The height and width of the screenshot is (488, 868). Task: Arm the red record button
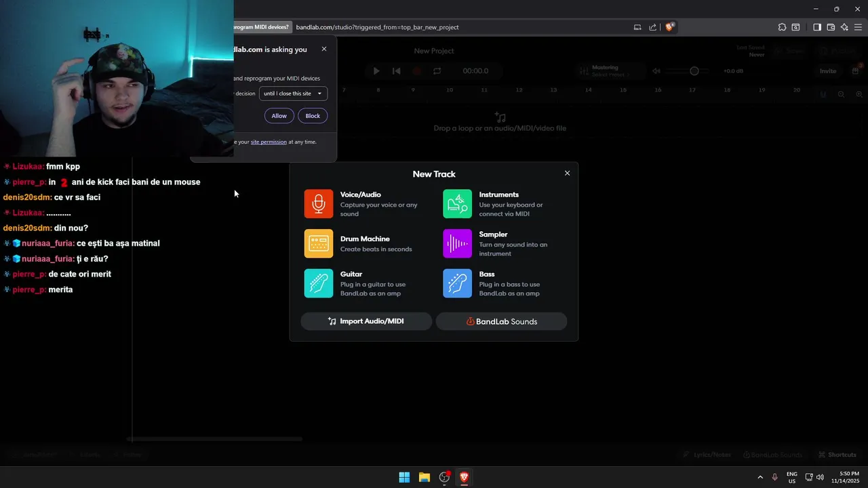[417, 70]
